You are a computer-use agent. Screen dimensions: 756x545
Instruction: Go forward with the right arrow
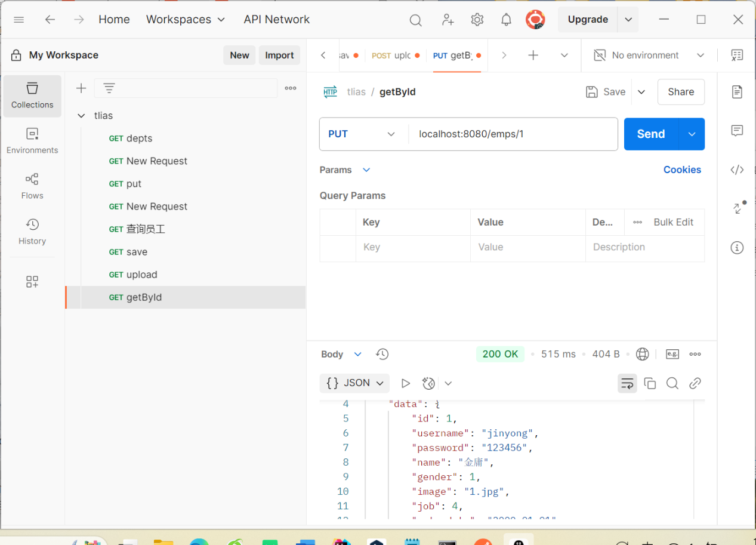(x=79, y=20)
